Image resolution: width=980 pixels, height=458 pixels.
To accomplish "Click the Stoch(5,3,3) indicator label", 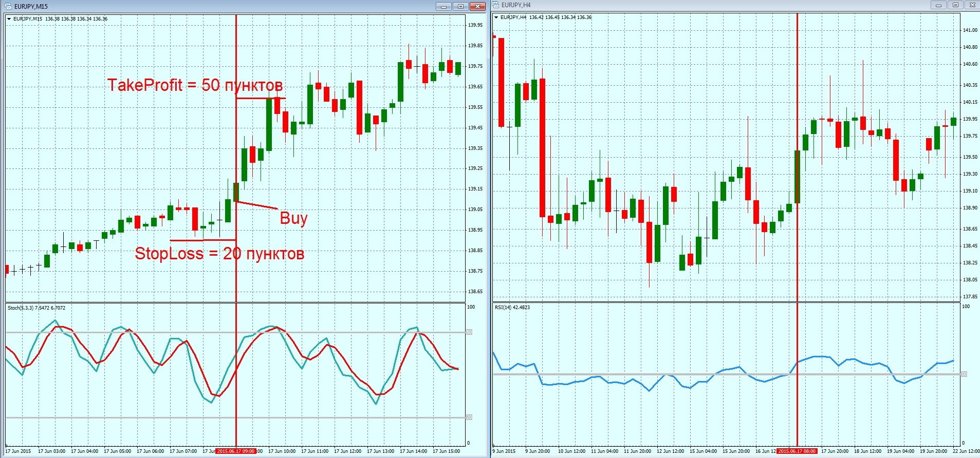I will (x=36, y=308).
